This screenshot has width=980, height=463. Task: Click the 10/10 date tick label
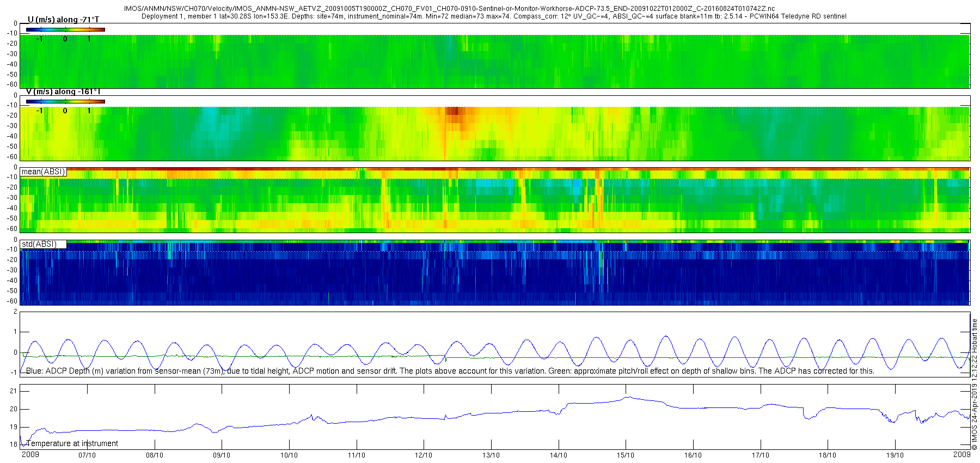pos(289,455)
